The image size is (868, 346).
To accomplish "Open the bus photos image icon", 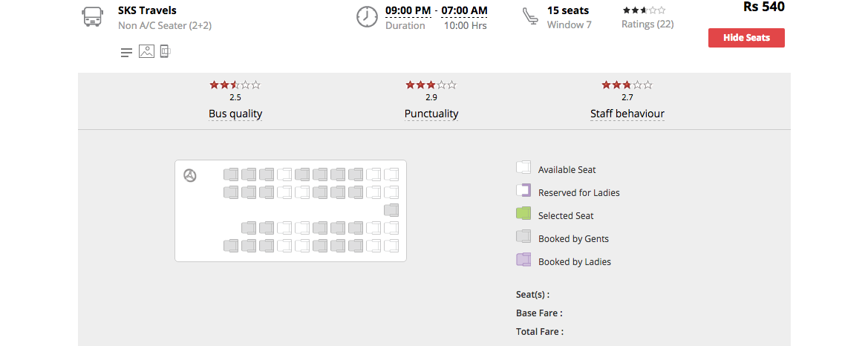I will [146, 52].
